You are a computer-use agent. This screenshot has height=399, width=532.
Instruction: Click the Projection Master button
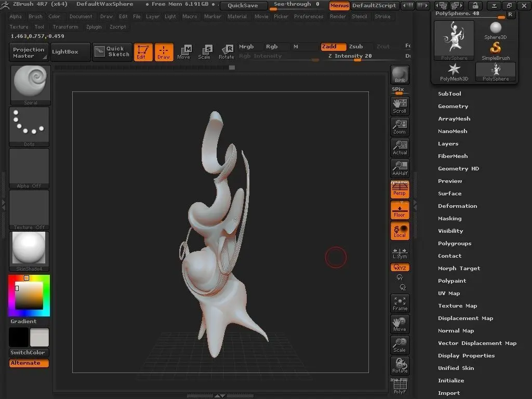tap(29, 52)
